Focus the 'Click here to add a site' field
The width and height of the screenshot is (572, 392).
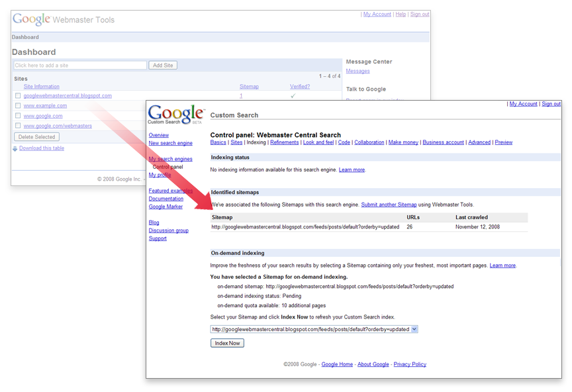80,66
